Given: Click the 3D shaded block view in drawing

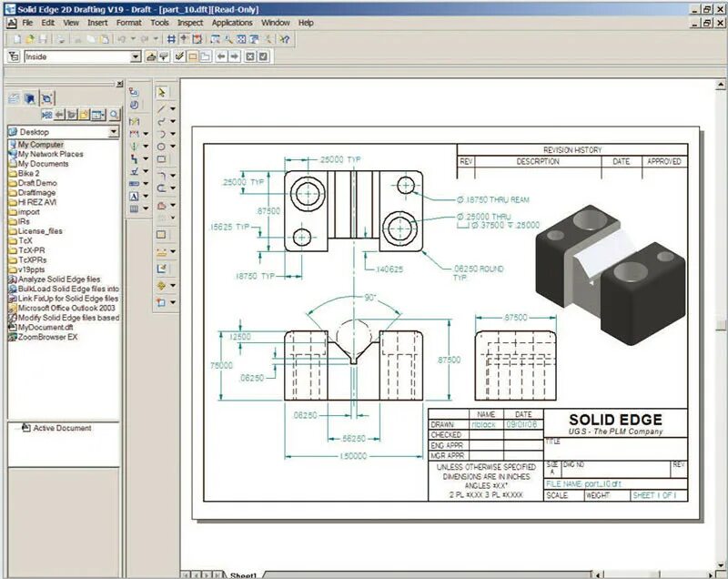Looking at the screenshot, I should pyautogui.click(x=610, y=274).
